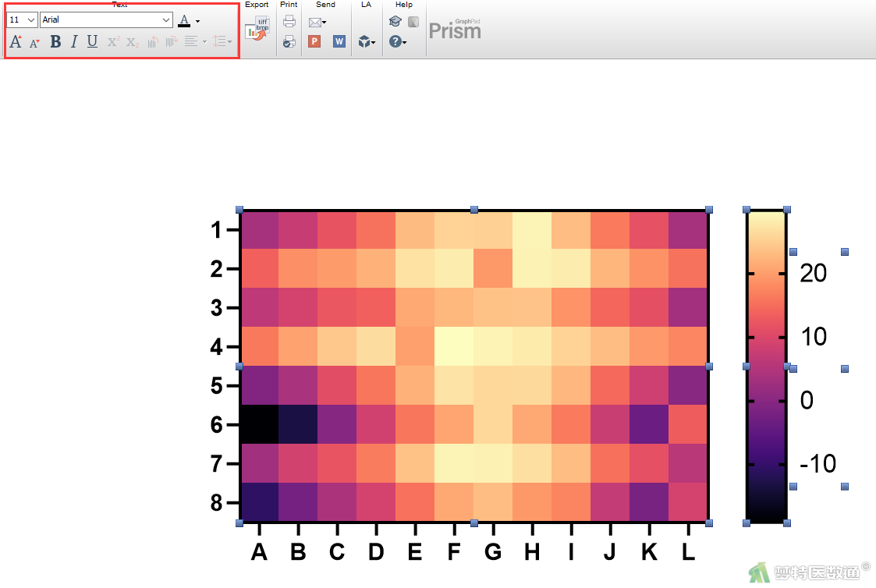Viewport: 876px width, 588px height.
Task: Export graph as tiff/bmp image
Action: 257,30
